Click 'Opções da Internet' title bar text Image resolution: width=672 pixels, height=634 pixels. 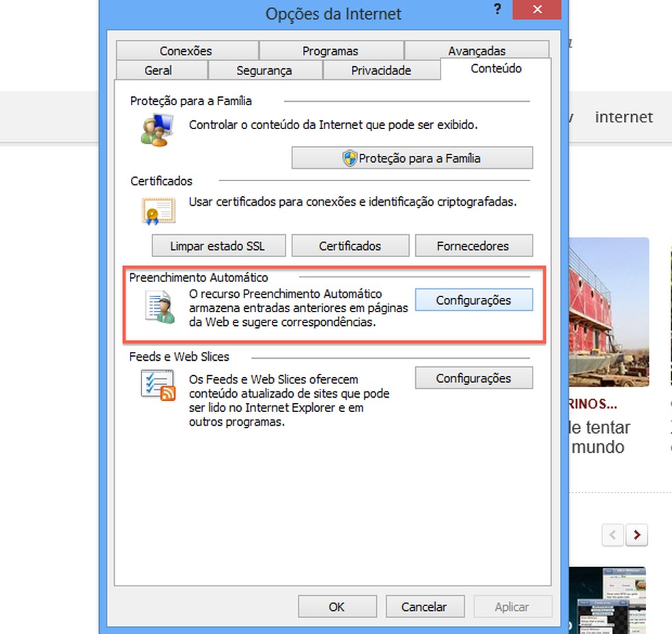333,14
